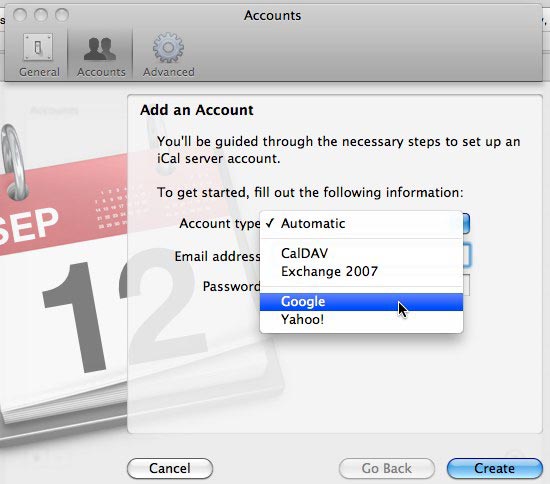
Task: Click the Go Back button
Action: (x=387, y=468)
